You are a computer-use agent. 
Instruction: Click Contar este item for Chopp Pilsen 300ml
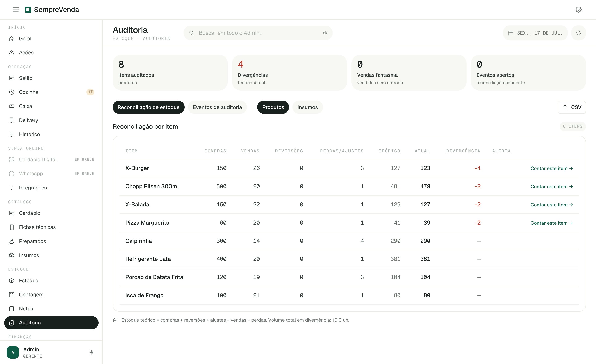[552, 186]
